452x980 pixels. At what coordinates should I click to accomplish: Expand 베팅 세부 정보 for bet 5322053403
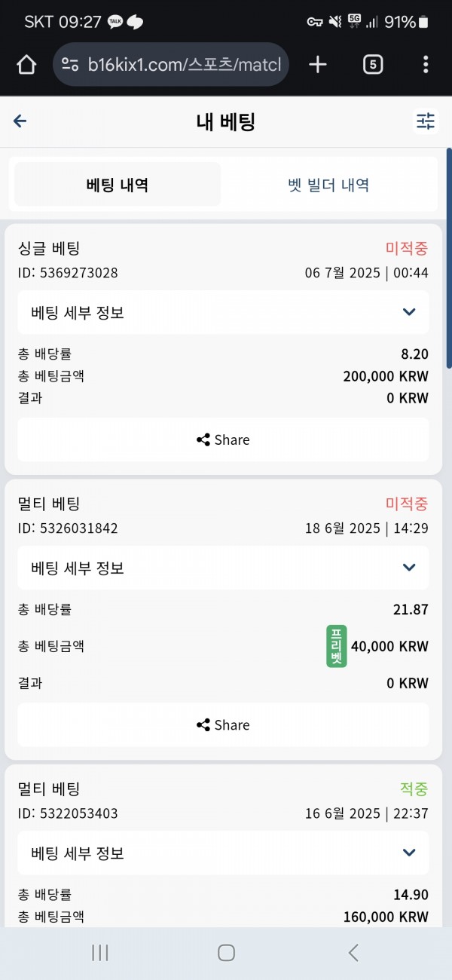[223, 853]
